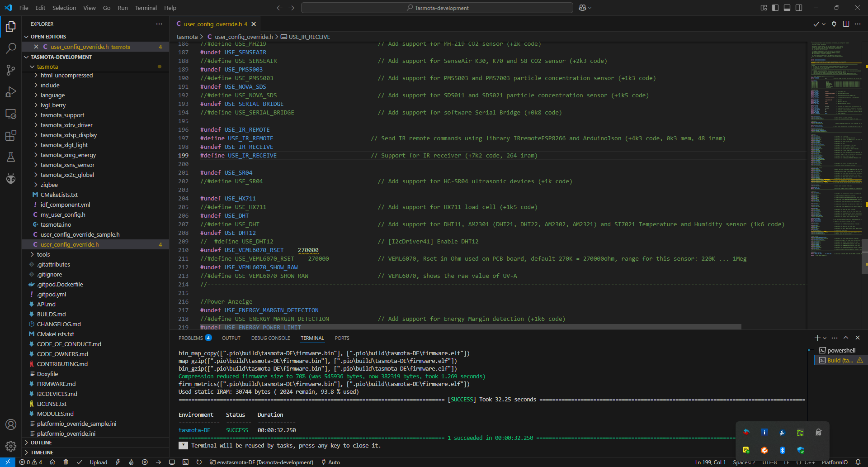868x467 pixels.
Task: Click the right-arrow upload icon in status bar
Action: point(158,462)
